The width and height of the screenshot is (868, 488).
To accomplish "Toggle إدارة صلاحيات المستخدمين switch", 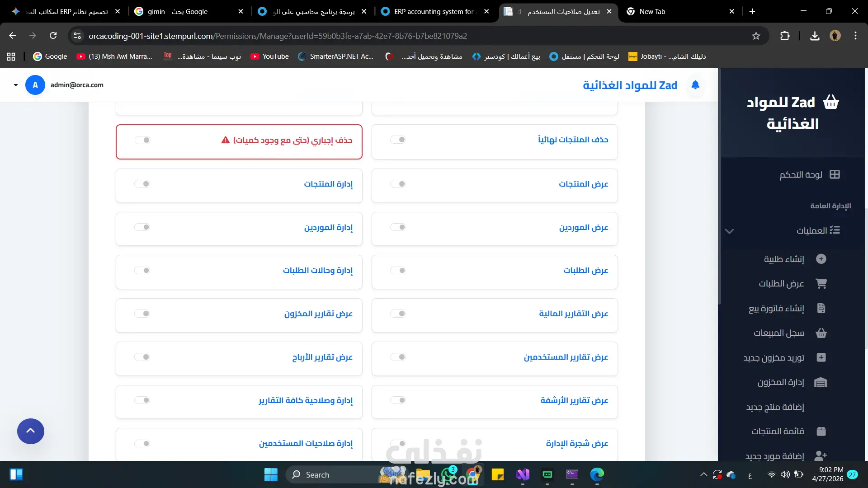I will pyautogui.click(x=142, y=443).
